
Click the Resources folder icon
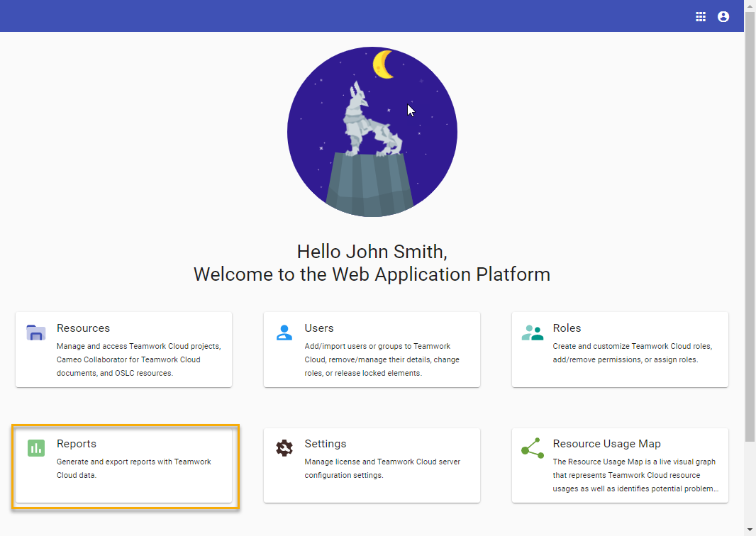36,333
